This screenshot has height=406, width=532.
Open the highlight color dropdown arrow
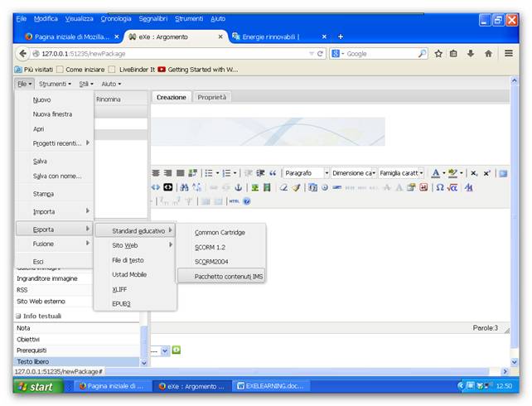pos(461,173)
